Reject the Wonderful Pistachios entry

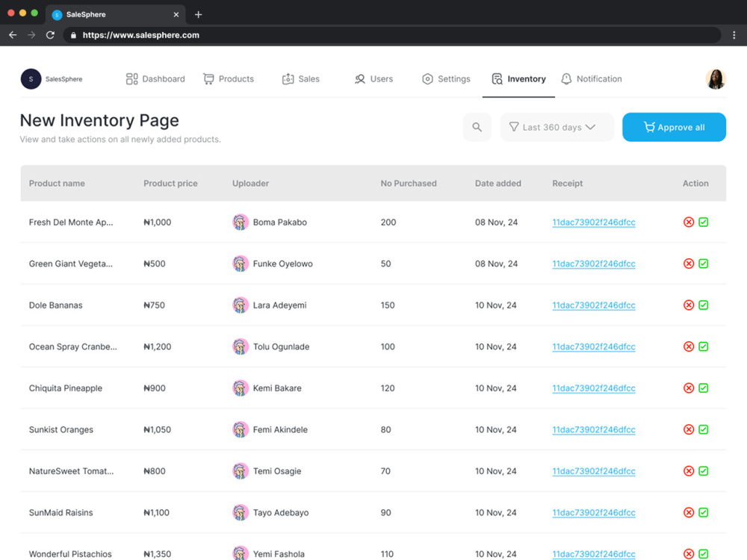click(689, 553)
